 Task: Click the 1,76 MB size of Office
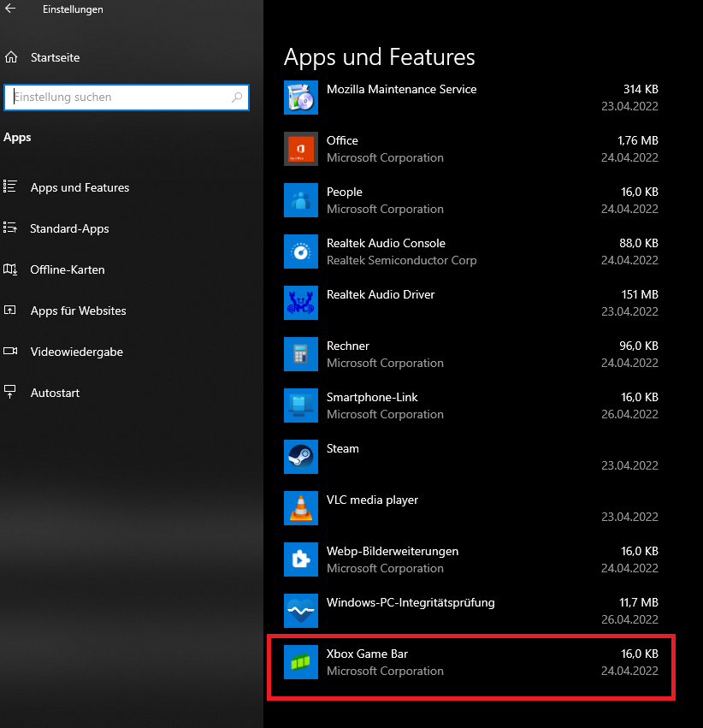click(638, 140)
